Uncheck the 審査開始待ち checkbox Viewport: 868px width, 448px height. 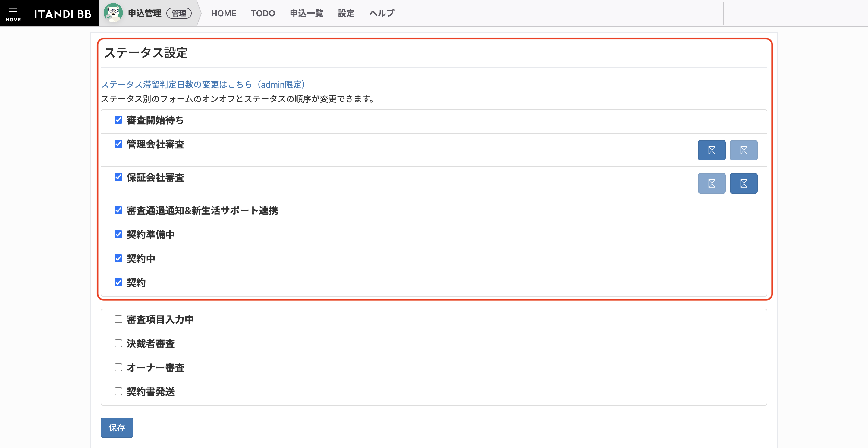[118, 120]
